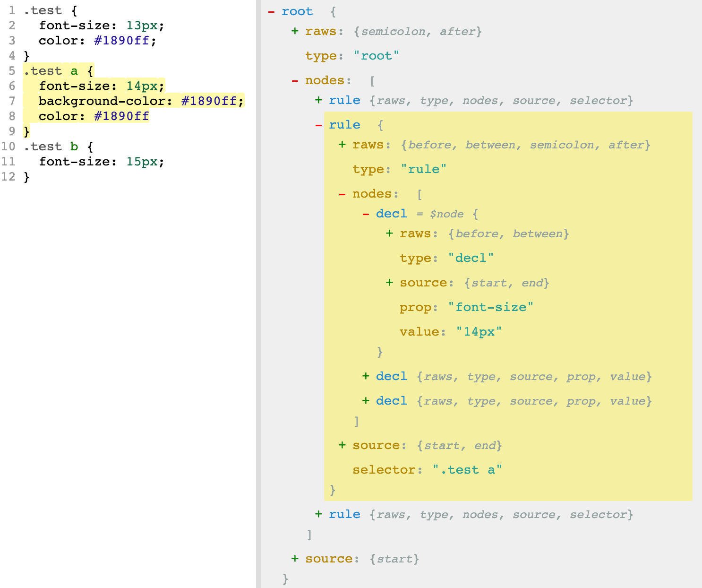The height and width of the screenshot is (588, 702).
Task: Expand the first rule above the highlighted block
Action: (318, 100)
